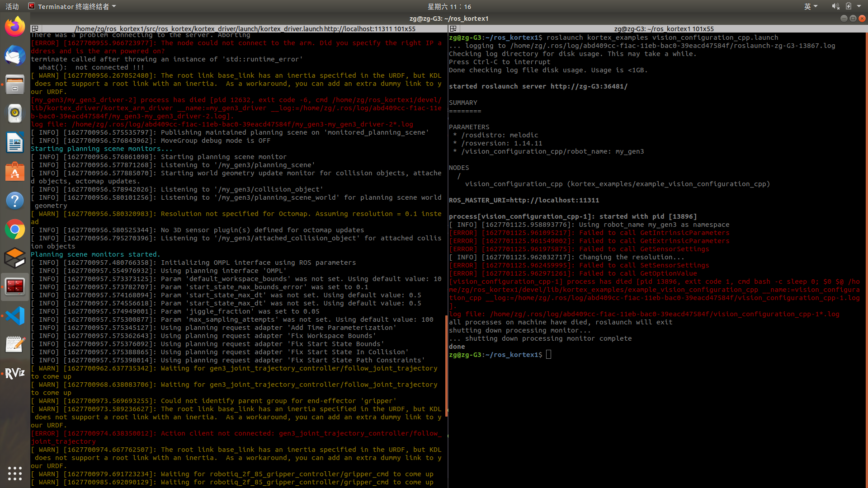868x488 pixels.
Task: Click the grouping icon of the left terminal pane
Action: pyautogui.click(x=35, y=28)
